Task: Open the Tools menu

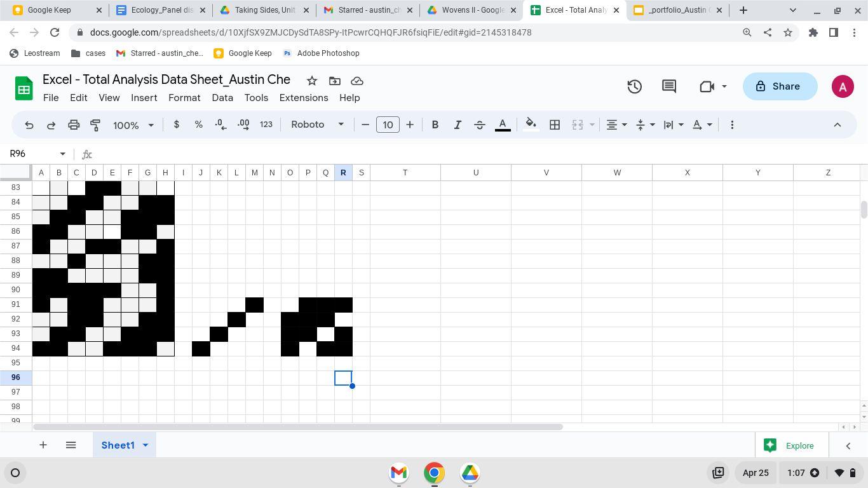Action: coord(256,98)
